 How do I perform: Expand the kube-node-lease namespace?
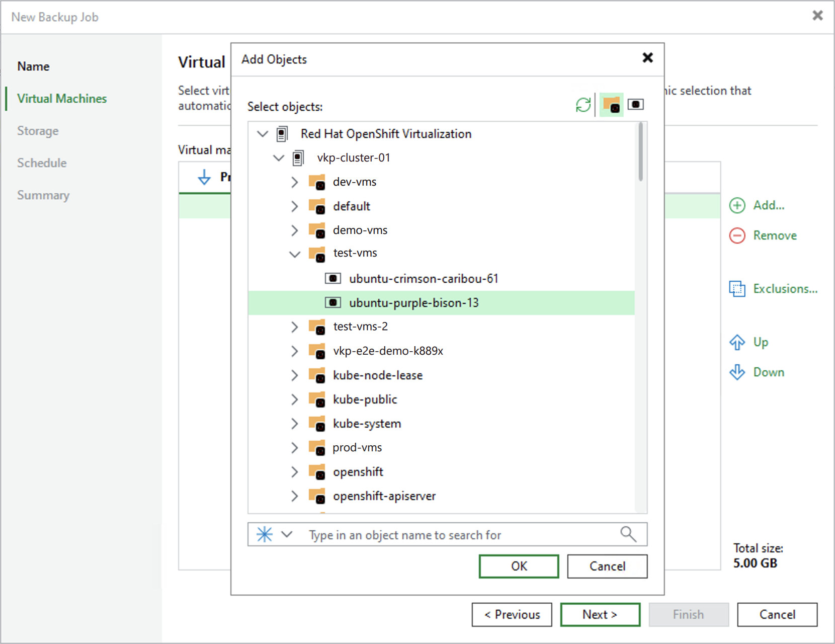point(295,375)
